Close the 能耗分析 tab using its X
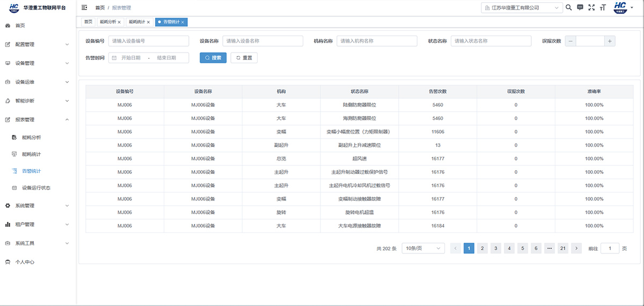Image resolution: width=644 pixels, height=306 pixels. (x=119, y=22)
